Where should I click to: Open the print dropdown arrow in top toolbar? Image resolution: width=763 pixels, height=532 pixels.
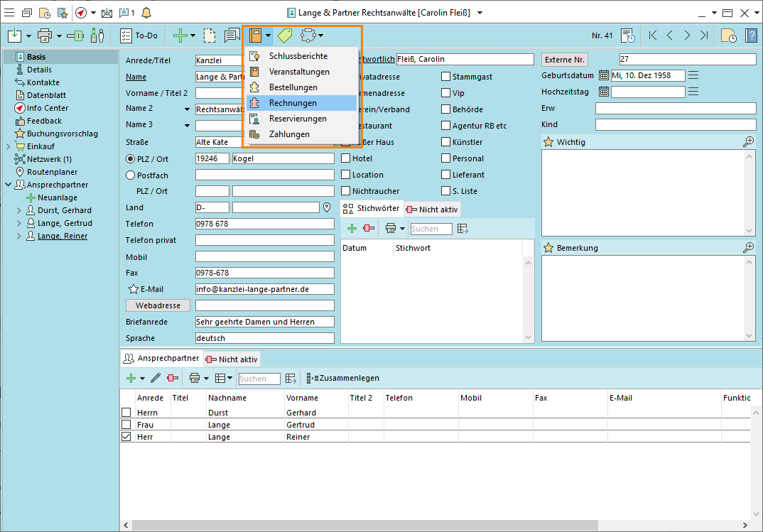point(60,35)
